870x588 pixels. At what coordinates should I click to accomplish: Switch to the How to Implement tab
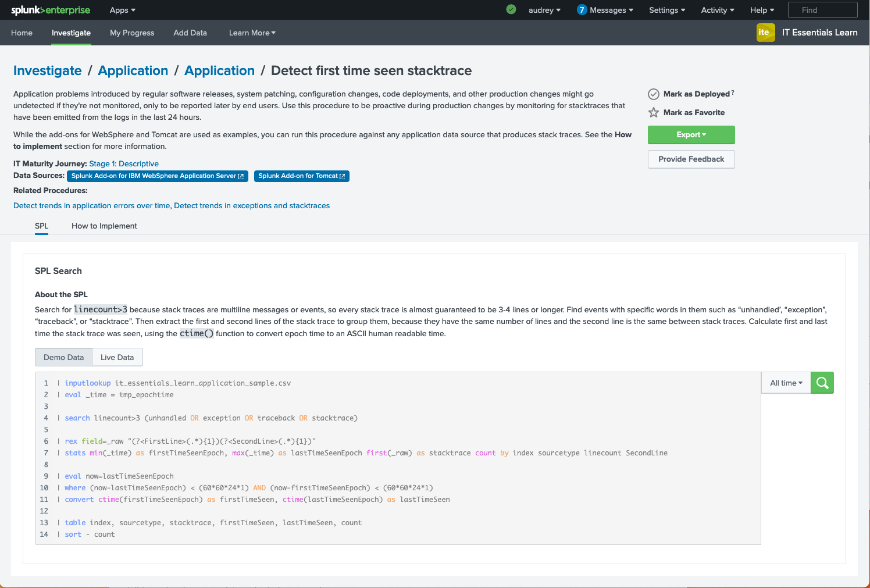104,226
